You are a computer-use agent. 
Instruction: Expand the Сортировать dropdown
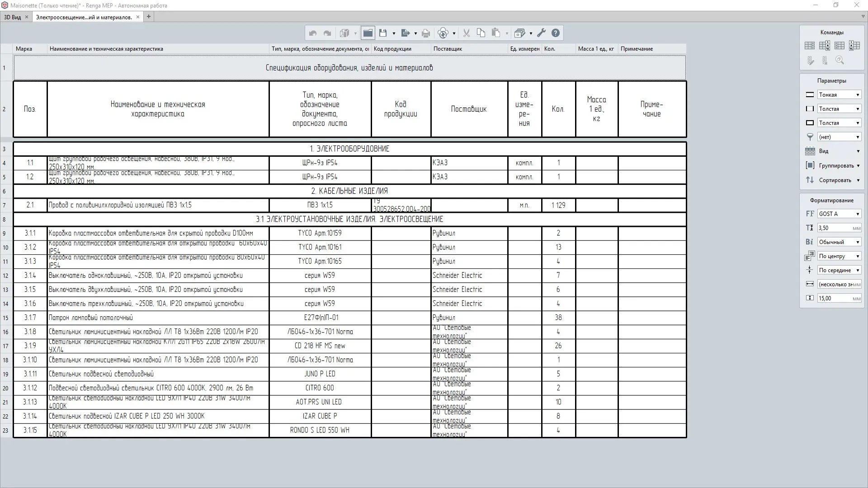[839, 180]
